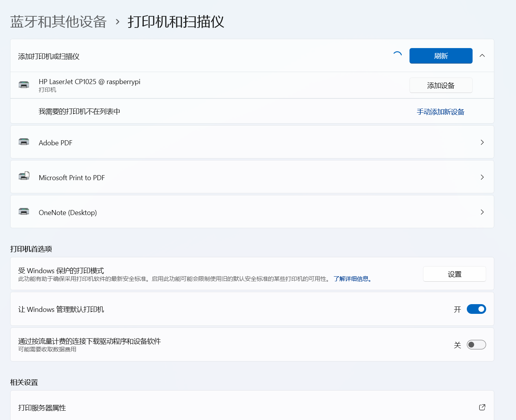Open Adobe PDF details via chevron
516x420 pixels.
(482, 142)
